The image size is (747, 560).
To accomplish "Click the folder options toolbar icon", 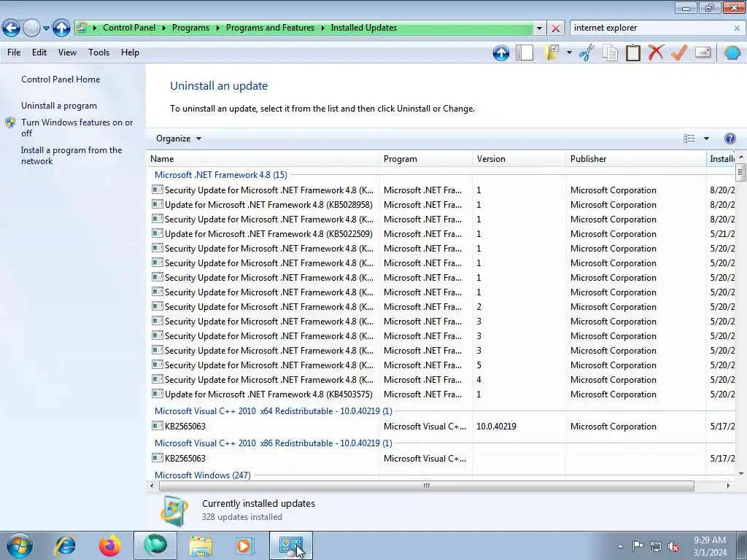I will tap(551, 52).
